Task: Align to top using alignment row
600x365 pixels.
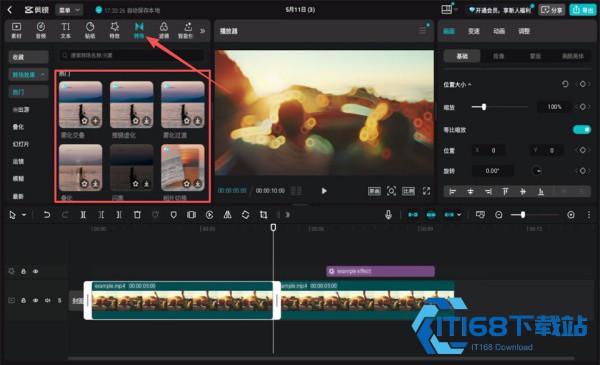Action: point(505,192)
